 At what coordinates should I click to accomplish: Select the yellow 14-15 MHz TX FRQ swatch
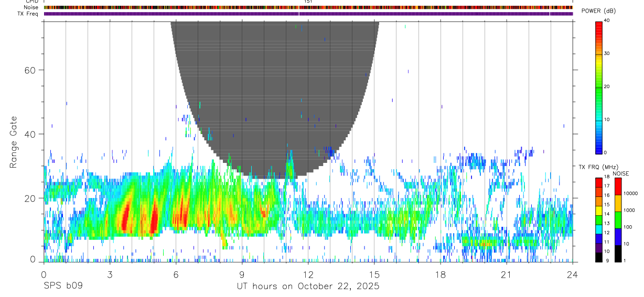coord(598,211)
